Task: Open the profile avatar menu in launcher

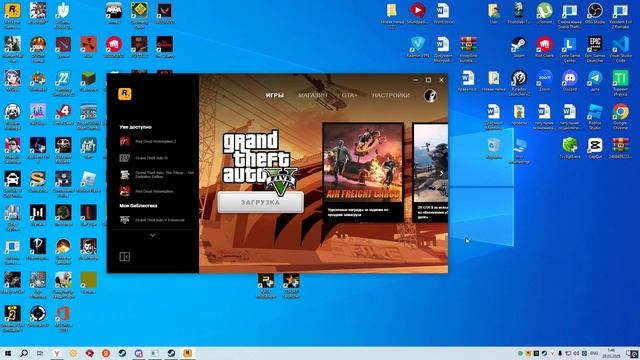Action: tap(430, 95)
